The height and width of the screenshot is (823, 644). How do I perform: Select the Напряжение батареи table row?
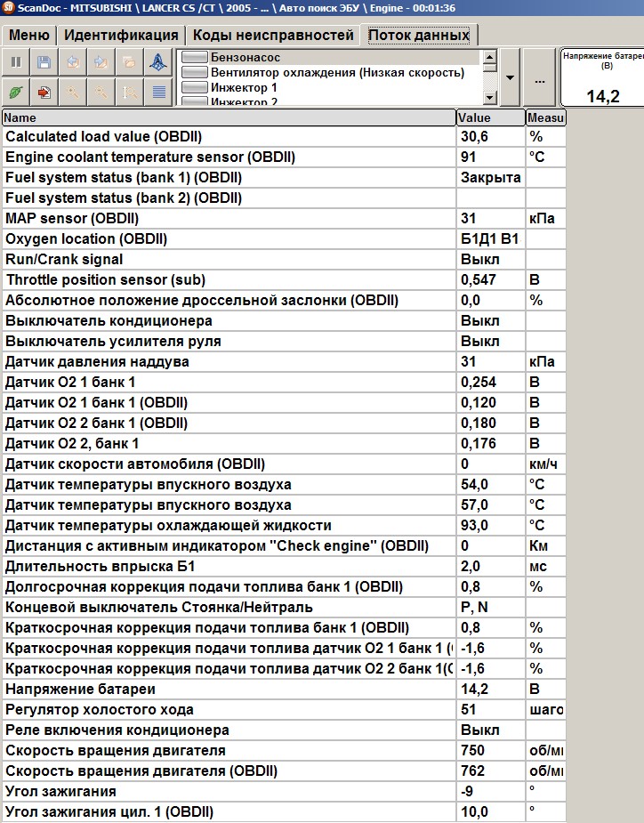click(284, 690)
